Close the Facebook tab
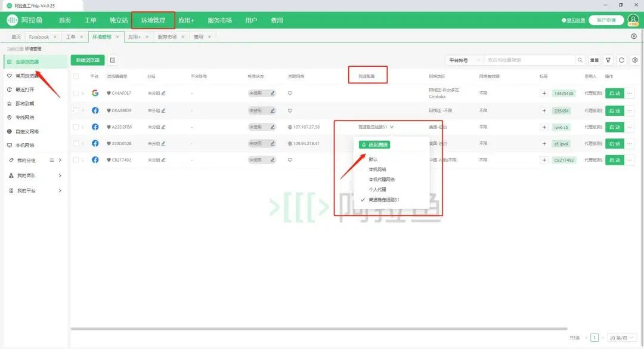This screenshot has width=644, height=349. [55, 37]
